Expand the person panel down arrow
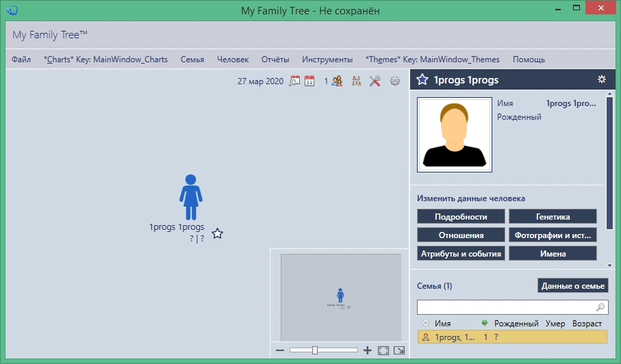The width and height of the screenshot is (621, 364). [609, 265]
